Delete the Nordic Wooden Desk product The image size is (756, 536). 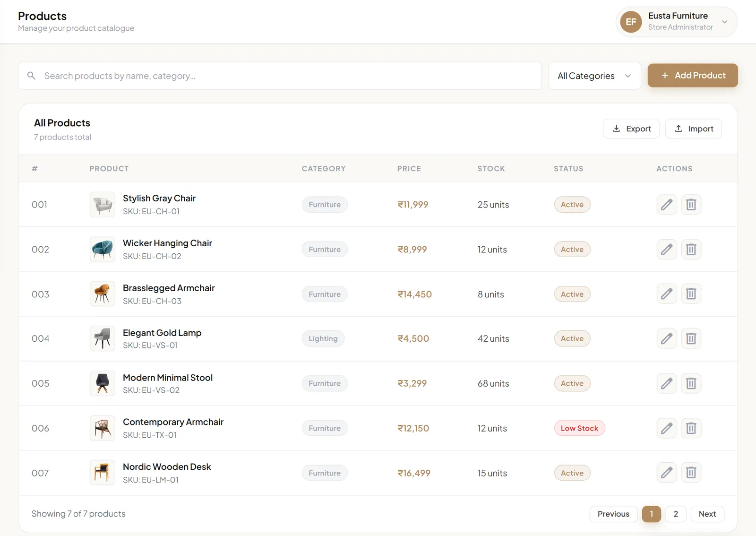(691, 473)
